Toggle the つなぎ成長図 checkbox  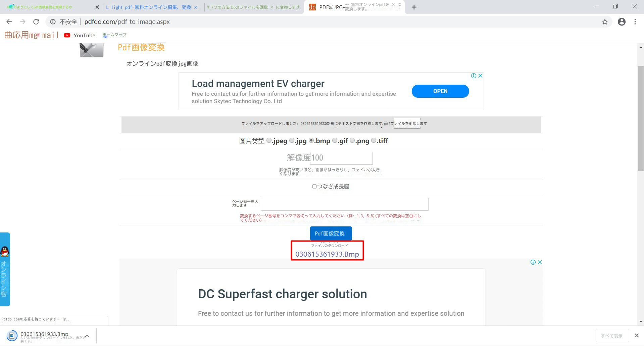(x=314, y=186)
